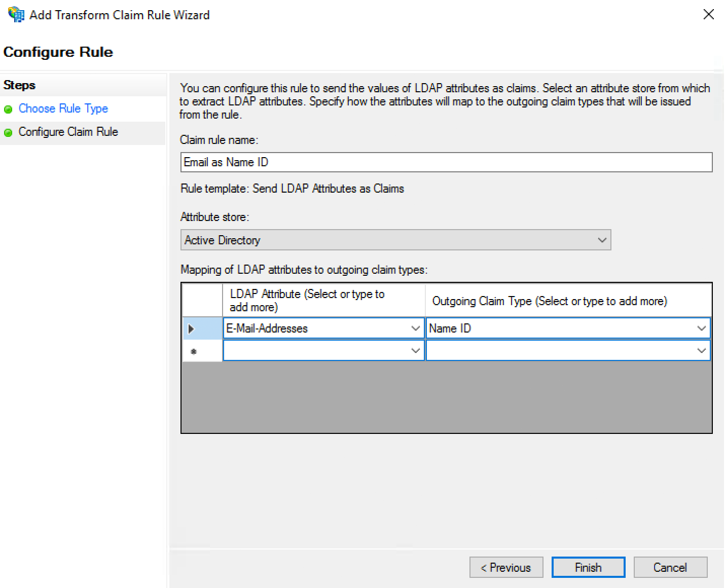The height and width of the screenshot is (588, 725).
Task: Click the Cancel button
Action: pos(670,567)
